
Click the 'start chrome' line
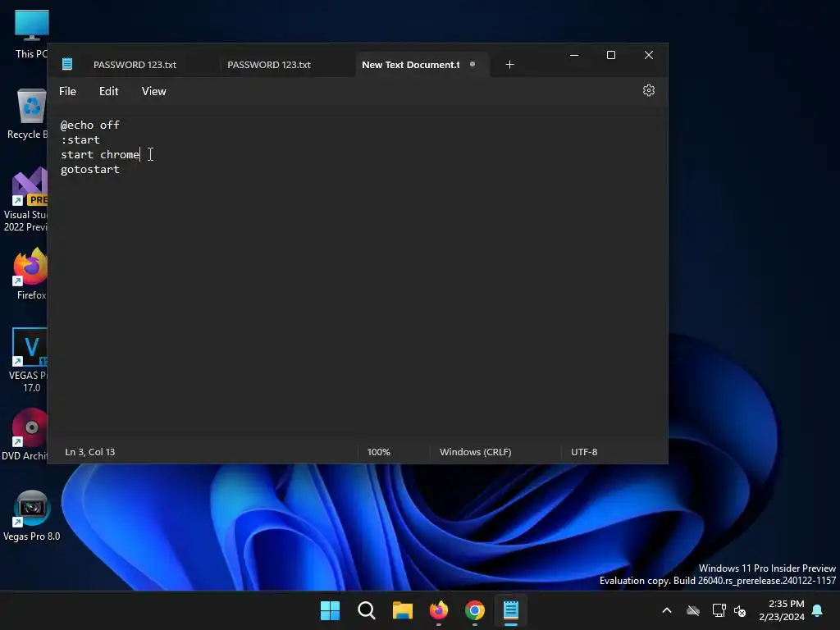(99, 154)
